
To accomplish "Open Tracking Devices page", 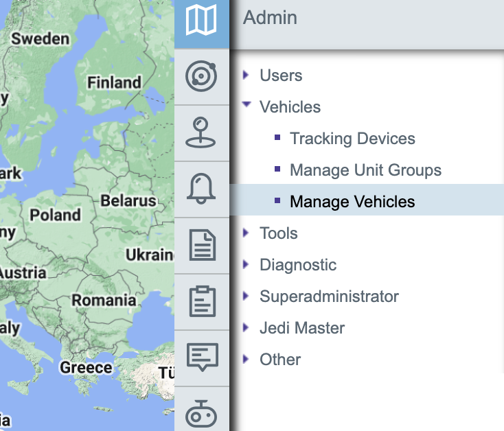I will click(x=352, y=139).
